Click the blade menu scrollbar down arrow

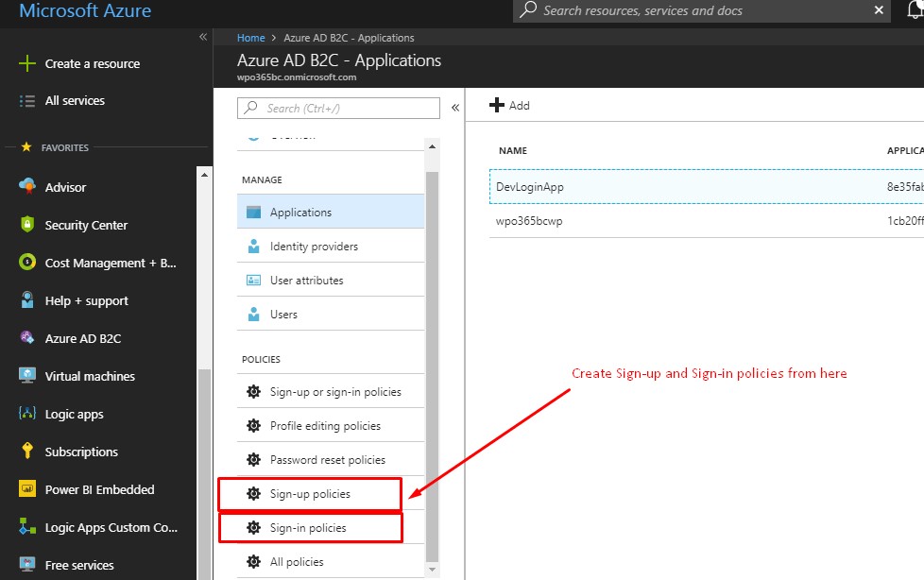point(432,570)
